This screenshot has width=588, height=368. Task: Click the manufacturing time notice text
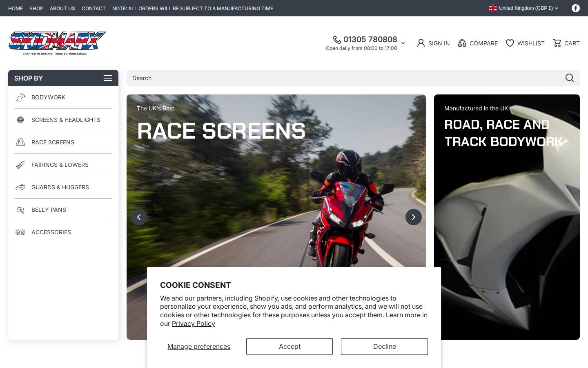pyautogui.click(x=193, y=8)
